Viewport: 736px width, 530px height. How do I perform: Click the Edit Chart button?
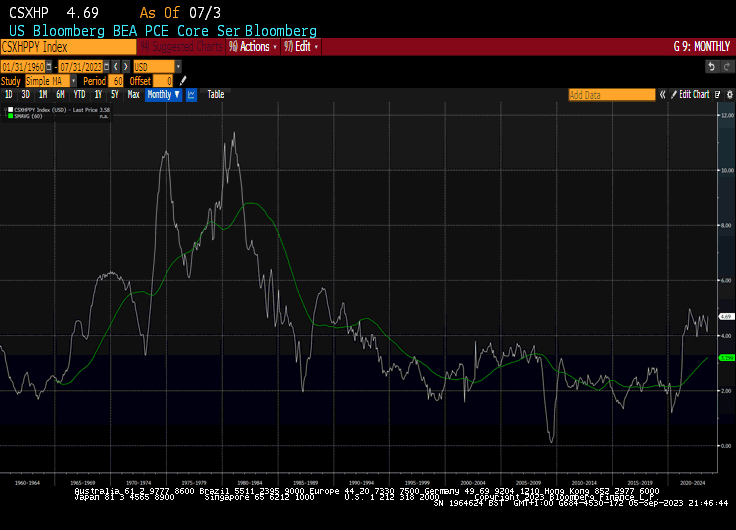tap(694, 94)
